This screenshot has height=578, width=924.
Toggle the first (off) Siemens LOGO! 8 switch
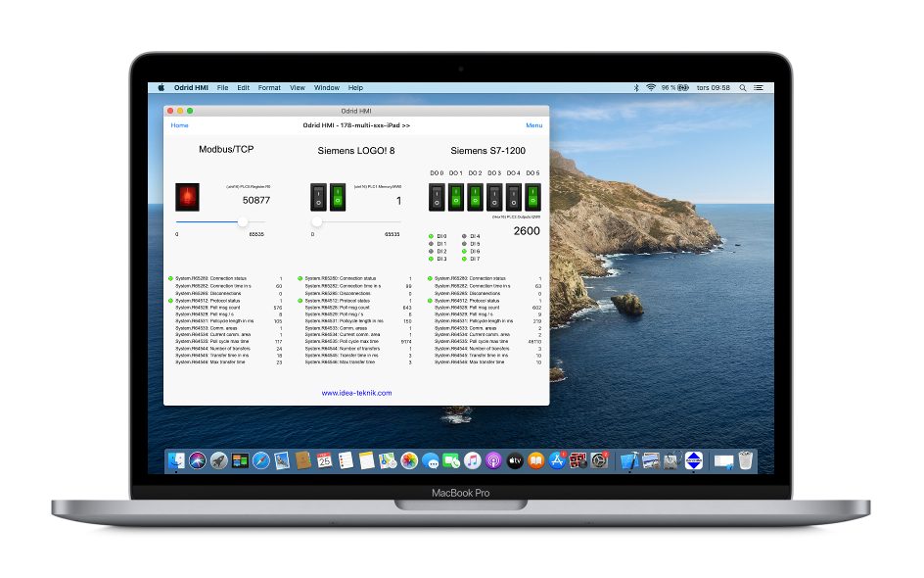(318, 197)
